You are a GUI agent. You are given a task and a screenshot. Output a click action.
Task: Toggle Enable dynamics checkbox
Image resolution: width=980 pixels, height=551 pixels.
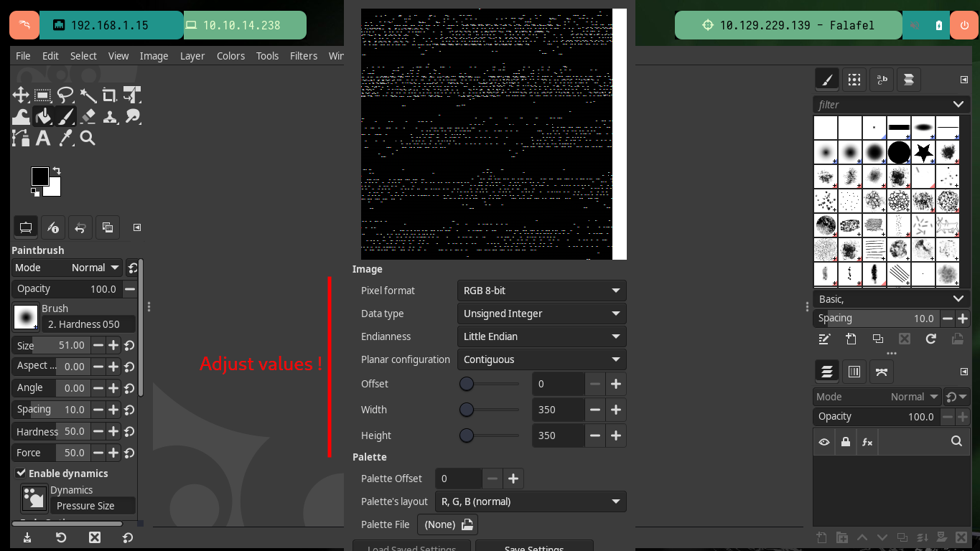(22, 474)
